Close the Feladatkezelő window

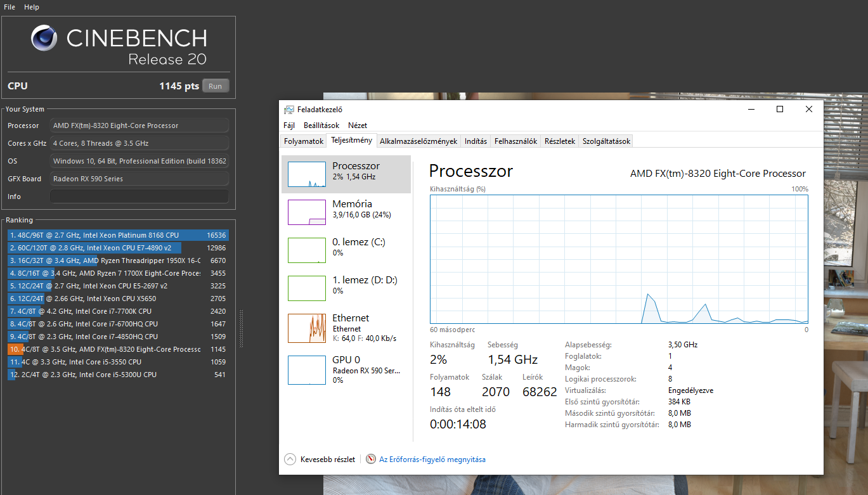tap(809, 109)
